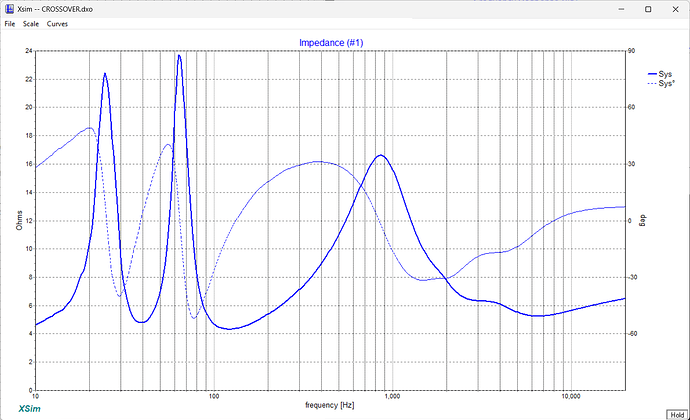
Task: Click the 90 degree tick label
Action: click(631, 51)
